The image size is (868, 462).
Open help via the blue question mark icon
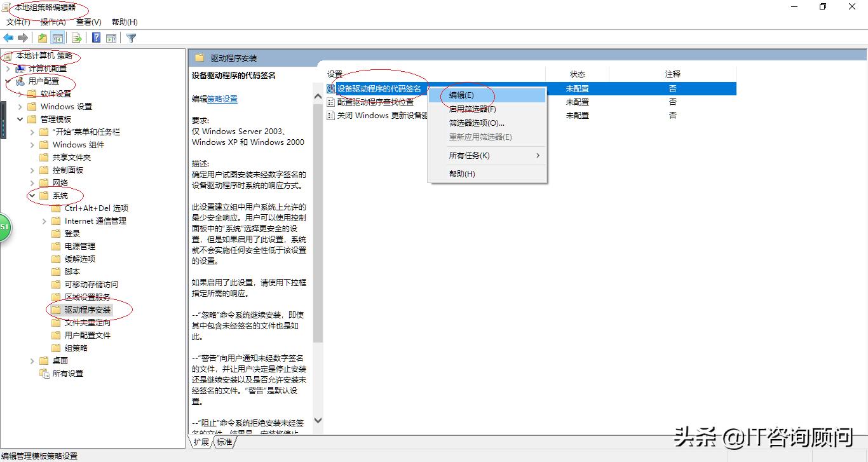point(96,37)
